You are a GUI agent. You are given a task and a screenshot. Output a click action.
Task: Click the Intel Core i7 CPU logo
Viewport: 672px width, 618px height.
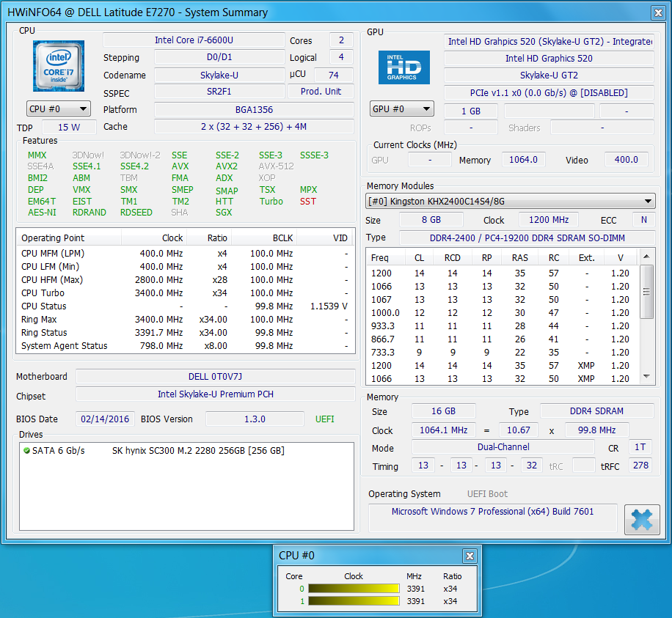(x=59, y=66)
